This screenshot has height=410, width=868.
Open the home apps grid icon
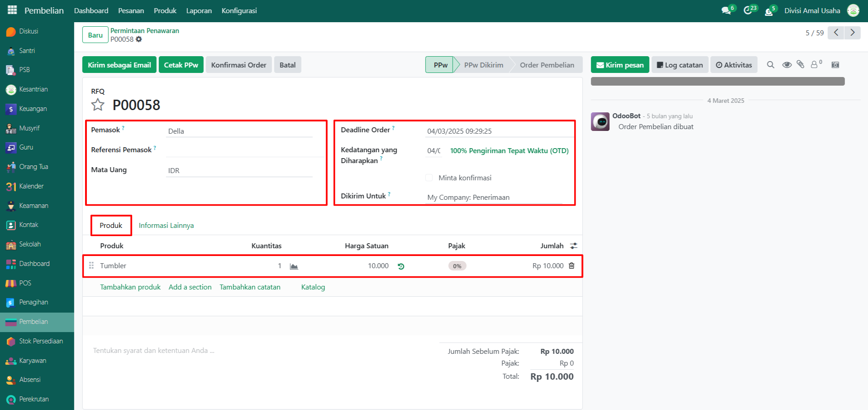pos(12,10)
